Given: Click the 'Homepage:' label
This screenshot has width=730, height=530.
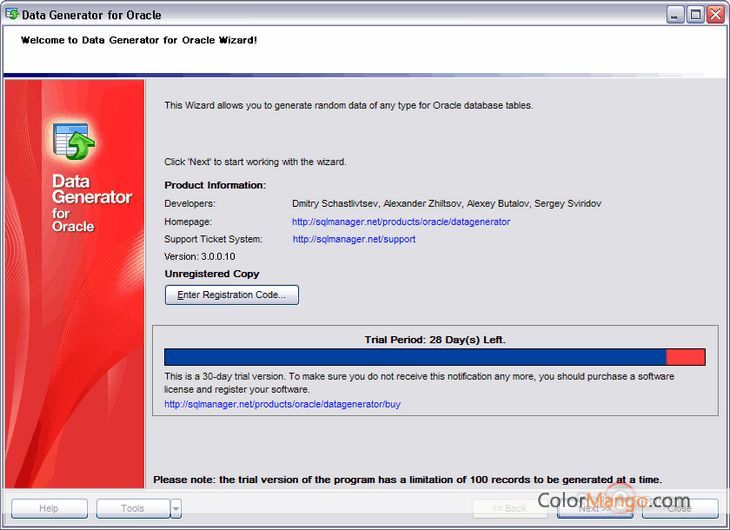Looking at the screenshot, I should pos(188,222).
